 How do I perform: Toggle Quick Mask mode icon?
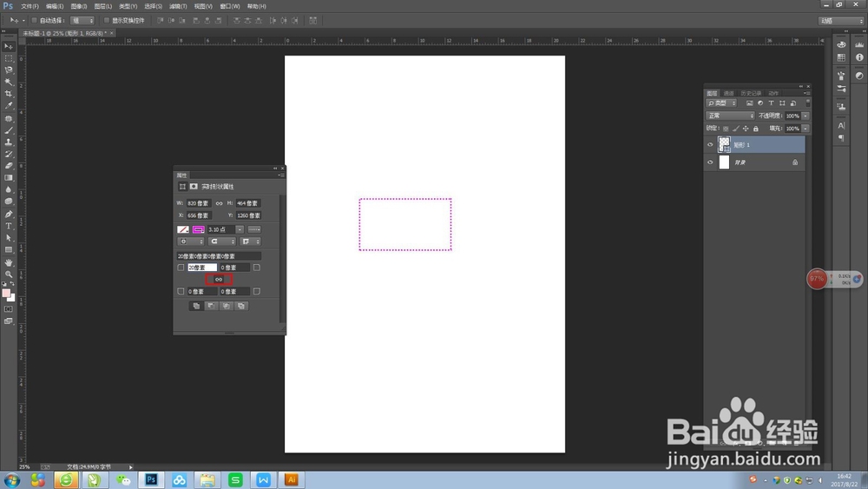pos(9,309)
